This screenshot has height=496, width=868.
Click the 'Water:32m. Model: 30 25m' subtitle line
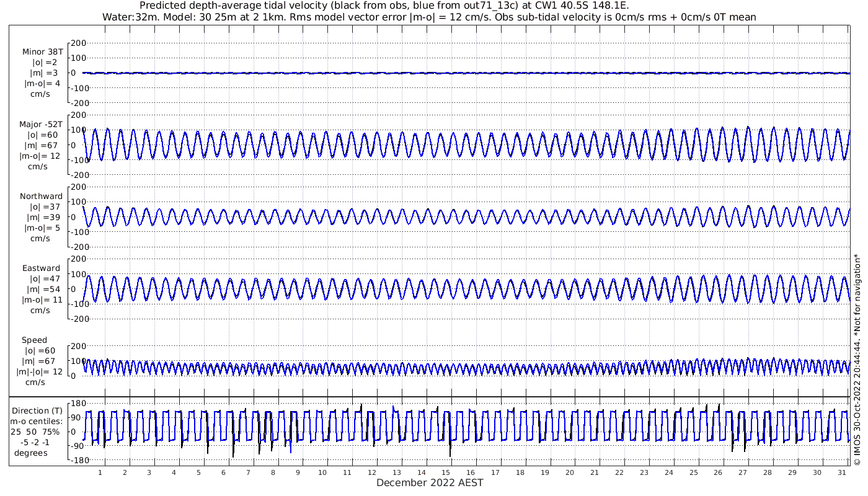(x=429, y=17)
